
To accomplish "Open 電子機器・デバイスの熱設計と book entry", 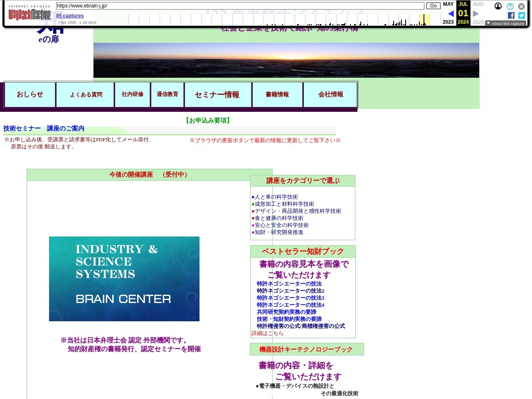I will [295, 386].
